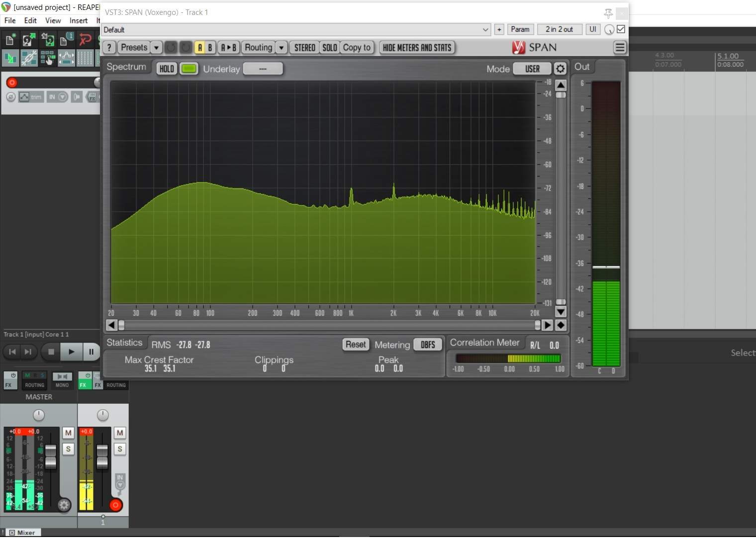
Task: Open the View menu
Action: [x=53, y=20]
